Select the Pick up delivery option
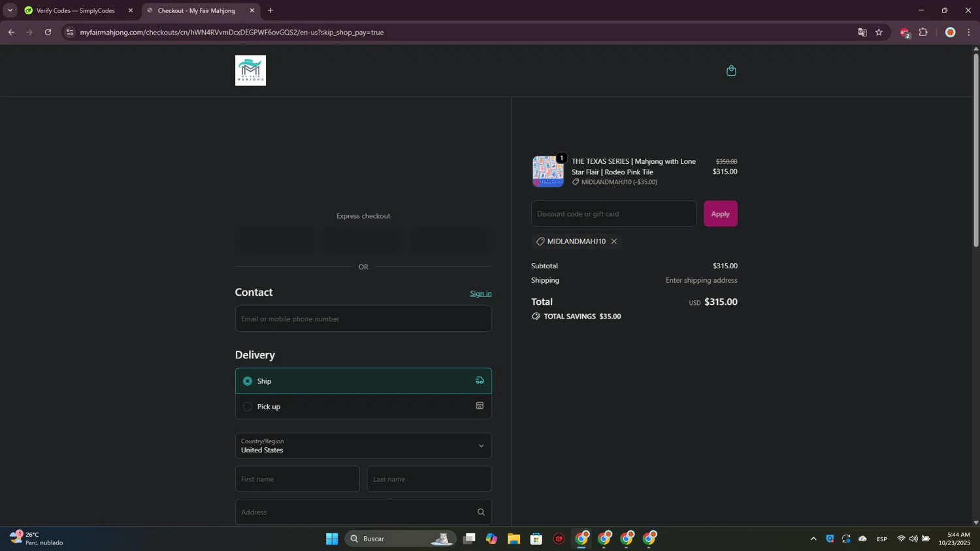The width and height of the screenshot is (980, 551). (x=363, y=406)
